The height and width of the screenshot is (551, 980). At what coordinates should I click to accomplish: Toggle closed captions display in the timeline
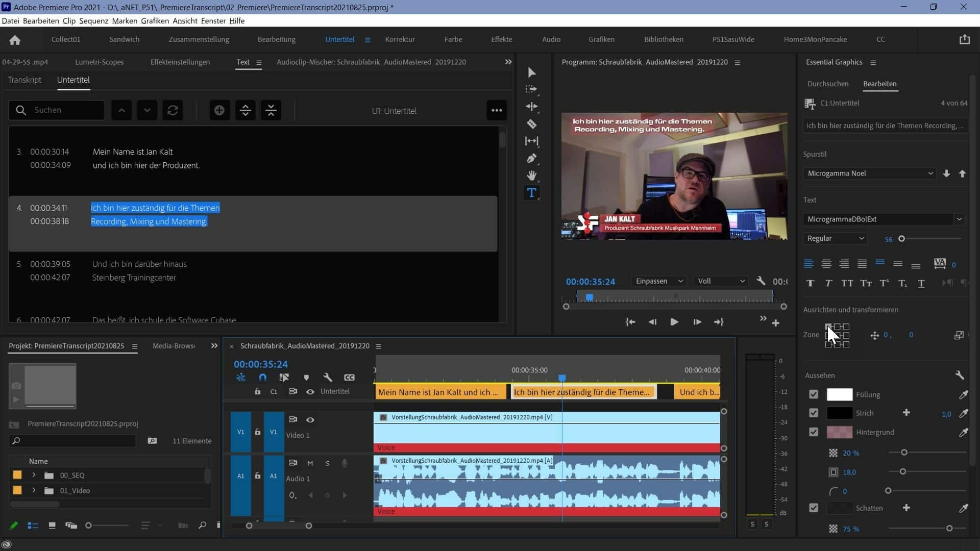(x=350, y=378)
